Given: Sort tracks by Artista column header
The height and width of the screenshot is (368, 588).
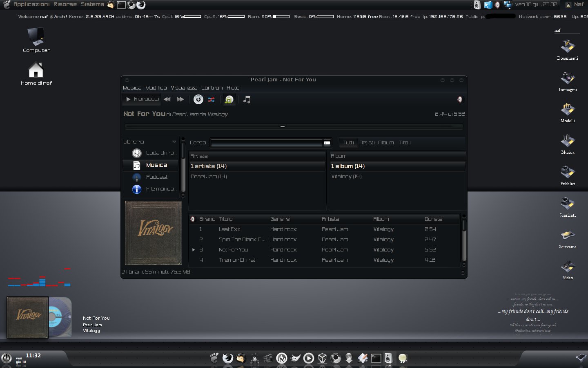Looking at the screenshot, I should click(x=345, y=219).
